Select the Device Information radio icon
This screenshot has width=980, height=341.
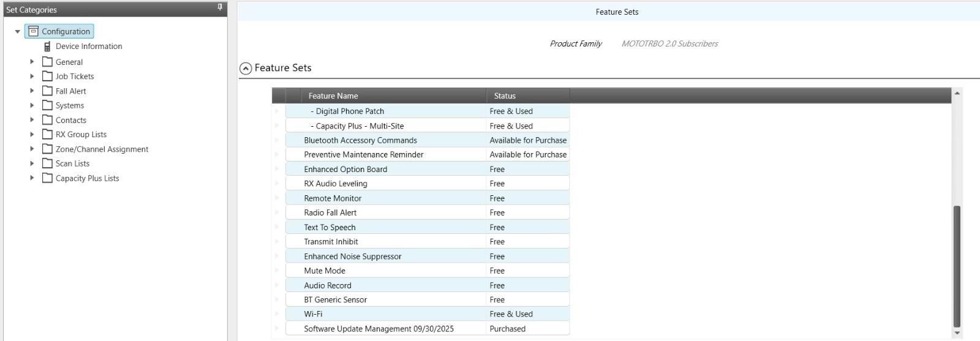pos(47,47)
